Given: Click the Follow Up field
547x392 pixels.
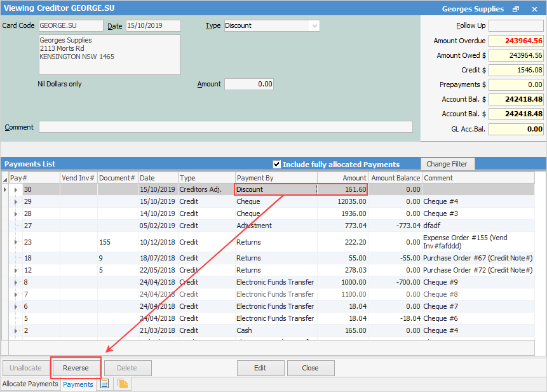Looking at the screenshot, I should click(516, 26).
